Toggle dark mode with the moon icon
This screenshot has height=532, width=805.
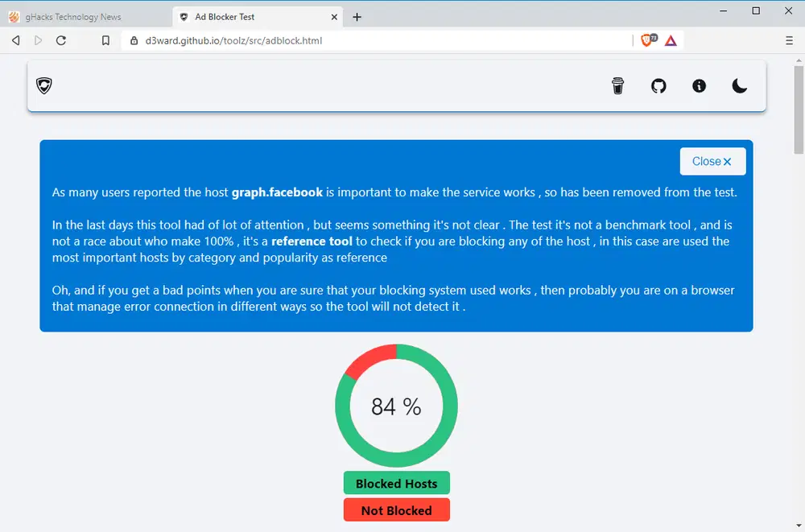(740, 86)
